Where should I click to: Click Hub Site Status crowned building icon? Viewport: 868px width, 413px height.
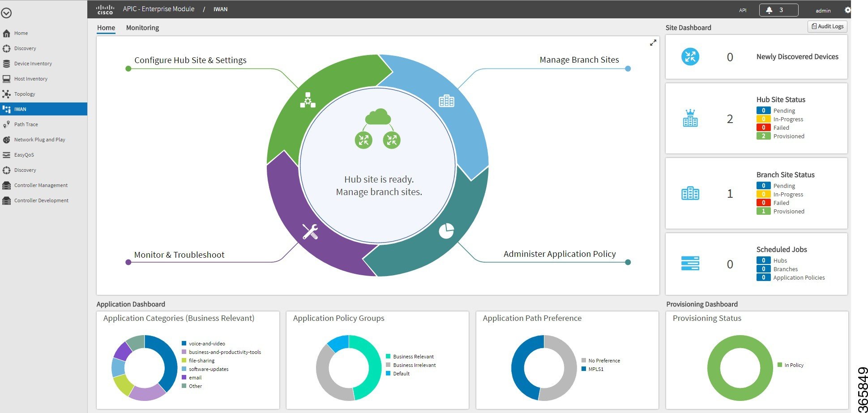pyautogui.click(x=690, y=118)
